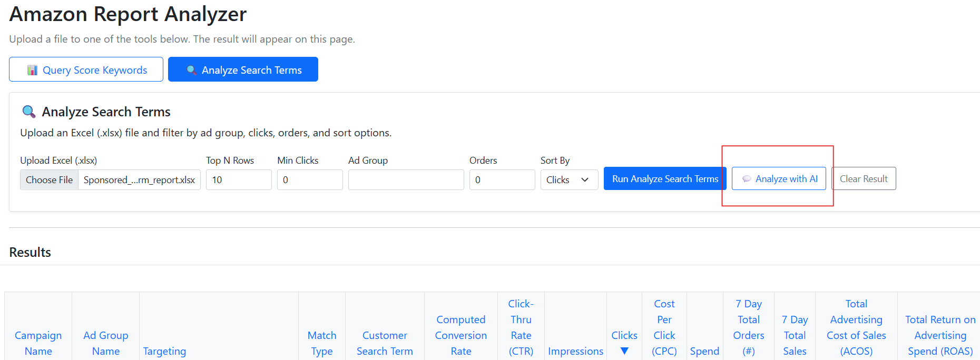Screen dimensions: 980x360
Task: Sort by Match Type column header
Action: coord(321,343)
